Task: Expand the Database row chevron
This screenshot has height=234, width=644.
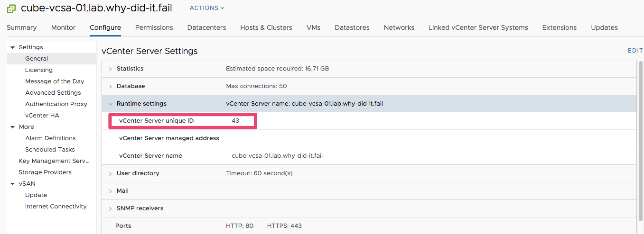Action: tap(110, 87)
